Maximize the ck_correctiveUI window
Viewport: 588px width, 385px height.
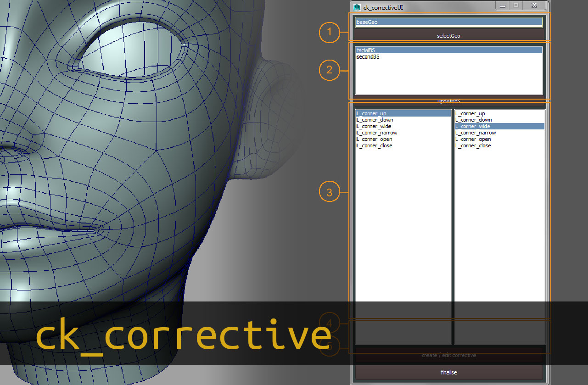point(516,6)
